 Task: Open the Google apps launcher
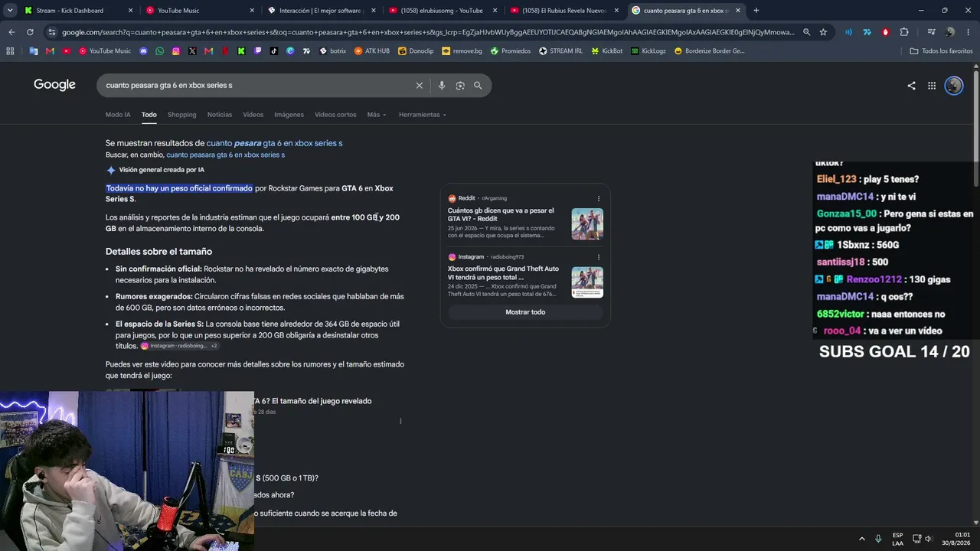(932, 86)
